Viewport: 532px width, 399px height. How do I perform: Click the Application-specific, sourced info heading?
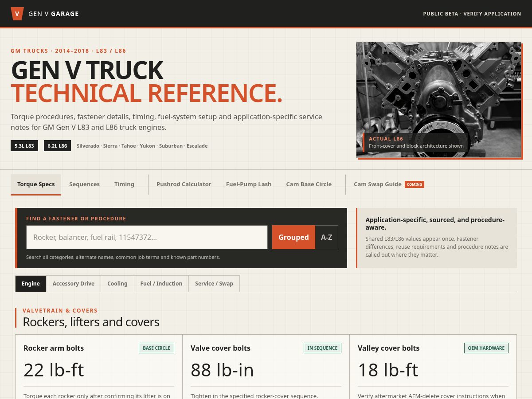(x=435, y=223)
